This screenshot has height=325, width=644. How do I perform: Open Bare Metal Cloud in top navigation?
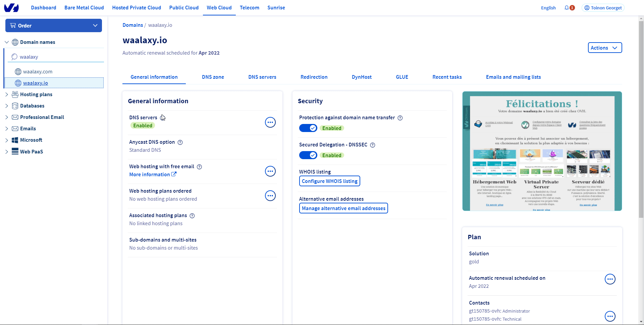coord(84,8)
